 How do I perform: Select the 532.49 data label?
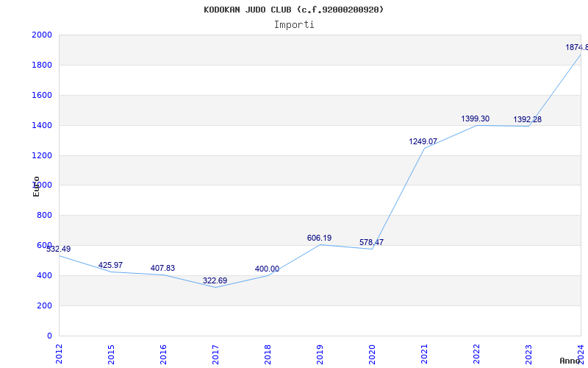tap(59, 250)
